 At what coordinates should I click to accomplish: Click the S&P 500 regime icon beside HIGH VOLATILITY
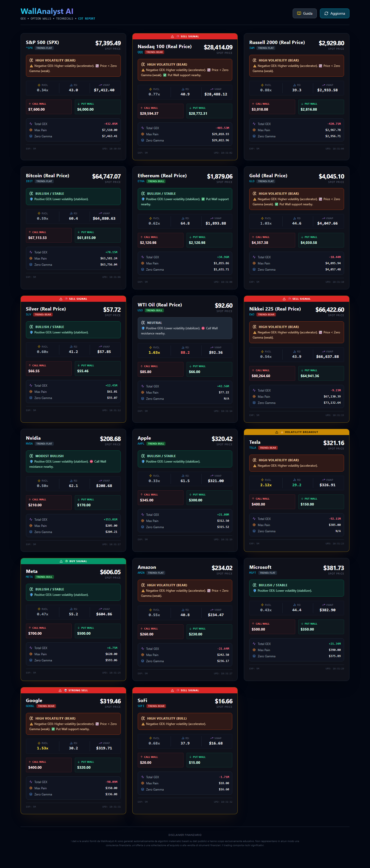pyautogui.click(x=31, y=60)
